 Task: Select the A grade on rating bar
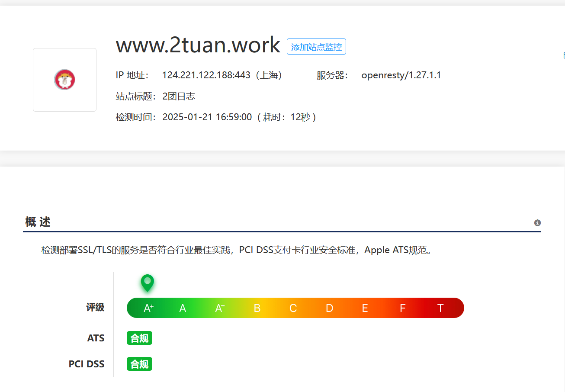point(183,308)
